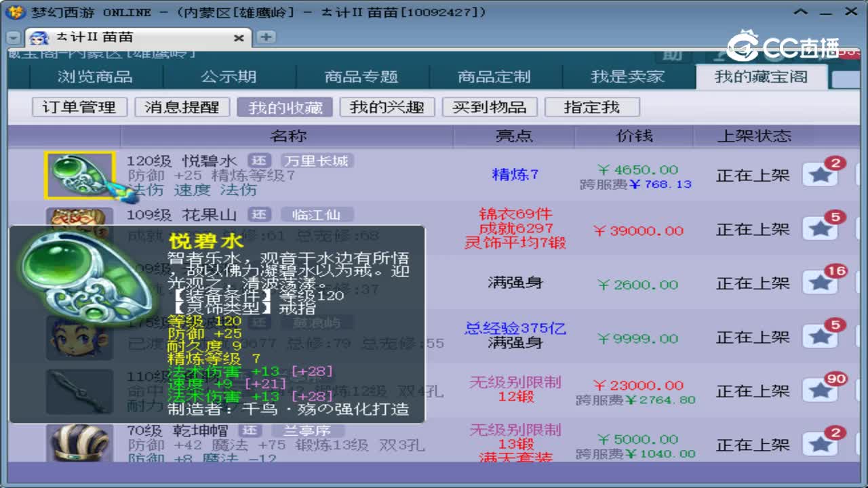Screen dimensions: 868x488
Task: Click the favorite star on the 悦碧水 row
Action: 821,175
